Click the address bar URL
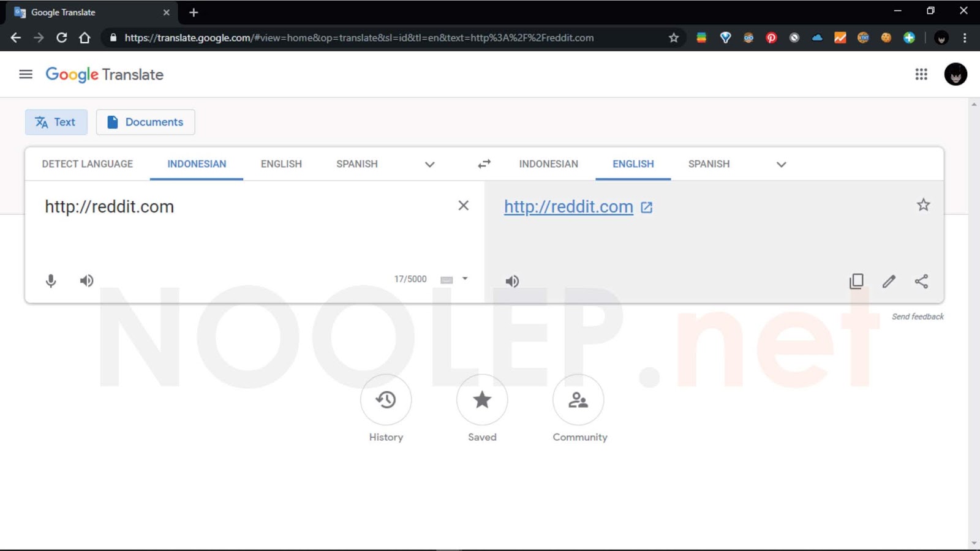The image size is (980, 551). click(x=359, y=37)
